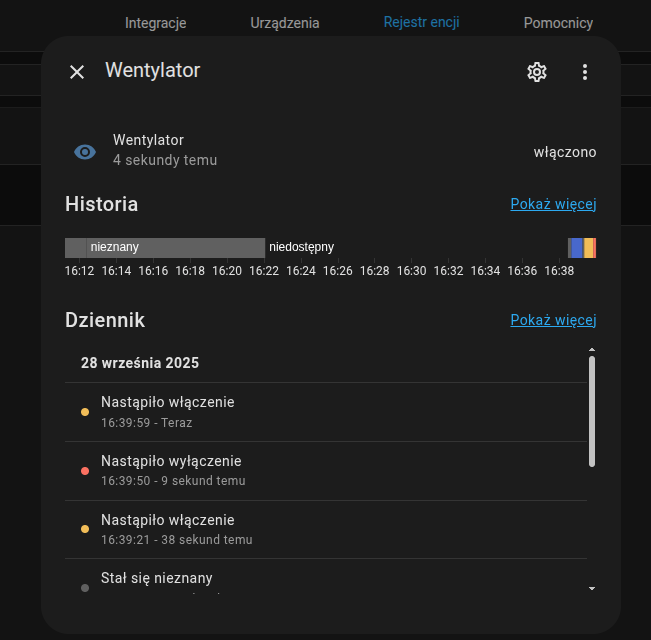Open the Pomocnicy tab
This screenshot has width=651, height=640.
tap(558, 22)
